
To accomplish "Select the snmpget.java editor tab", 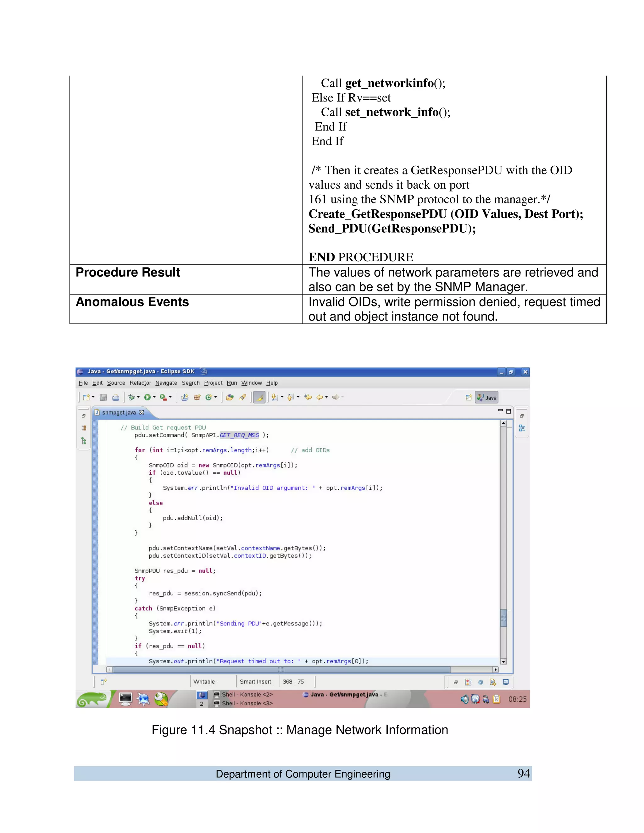I will click(119, 413).
